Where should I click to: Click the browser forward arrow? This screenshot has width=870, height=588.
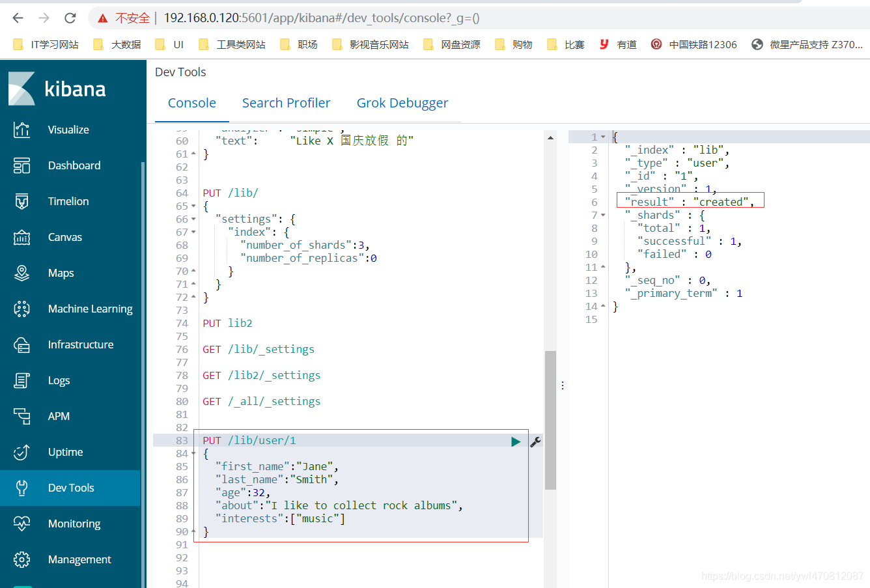44,18
